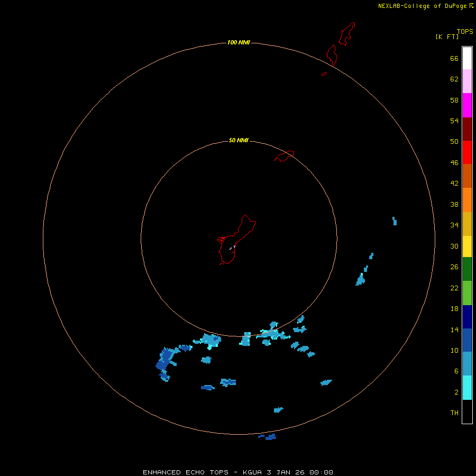The image size is (476, 476).
Task: Select the bright red legend swatch
Action: (467, 152)
